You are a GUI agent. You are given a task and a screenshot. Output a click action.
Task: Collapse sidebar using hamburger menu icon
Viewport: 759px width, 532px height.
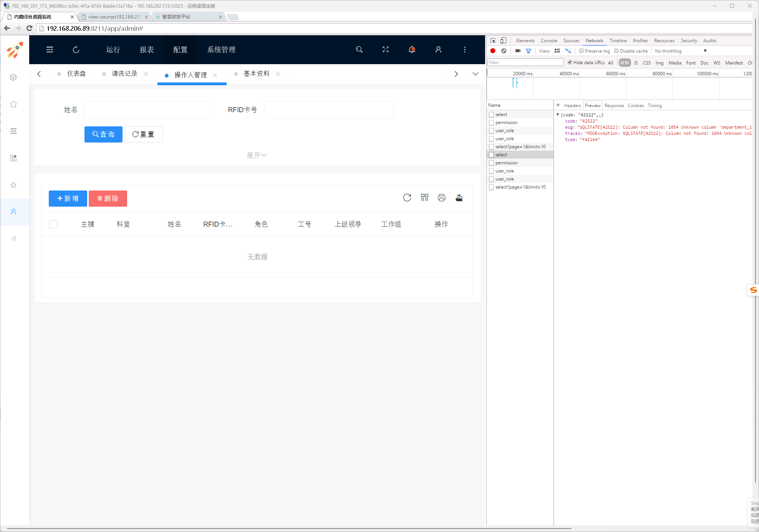pos(50,50)
